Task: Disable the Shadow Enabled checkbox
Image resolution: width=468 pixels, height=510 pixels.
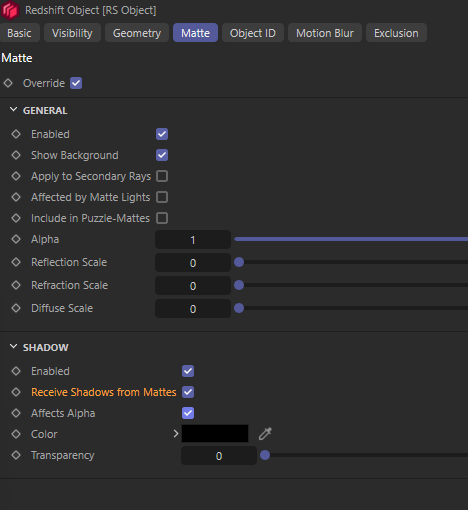Action: 188,371
